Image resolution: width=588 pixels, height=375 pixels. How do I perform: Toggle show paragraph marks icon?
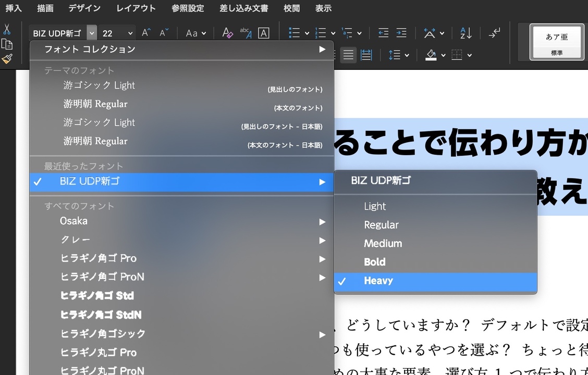(494, 33)
